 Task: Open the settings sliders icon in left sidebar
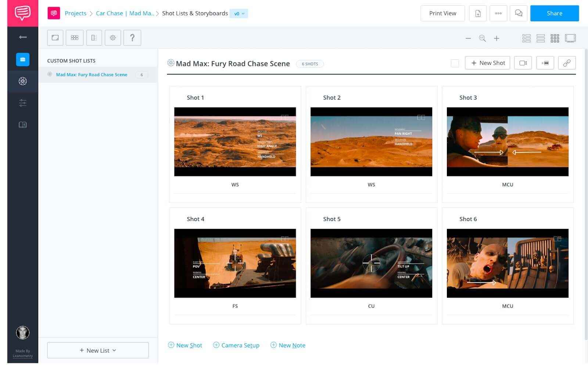[22, 103]
